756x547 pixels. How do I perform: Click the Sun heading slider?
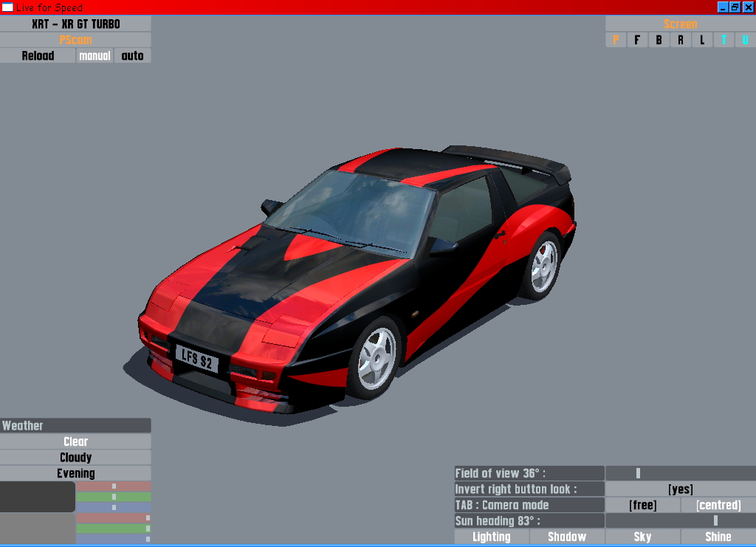point(680,521)
